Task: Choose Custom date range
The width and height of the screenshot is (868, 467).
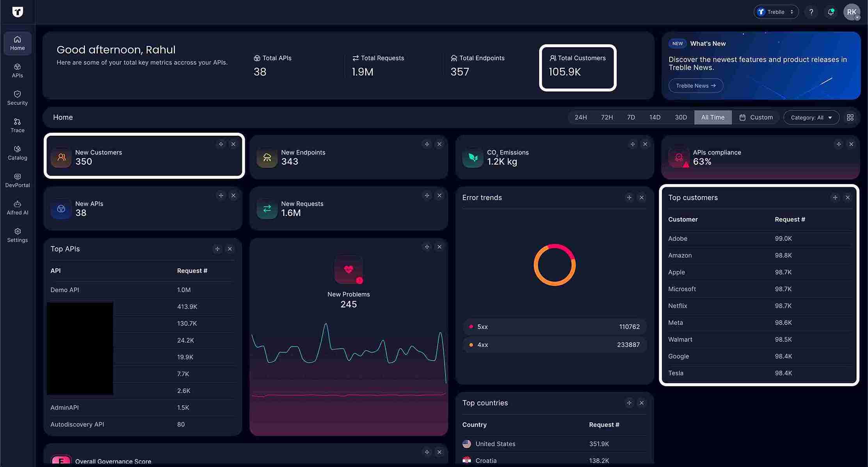Action: click(x=756, y=117)
